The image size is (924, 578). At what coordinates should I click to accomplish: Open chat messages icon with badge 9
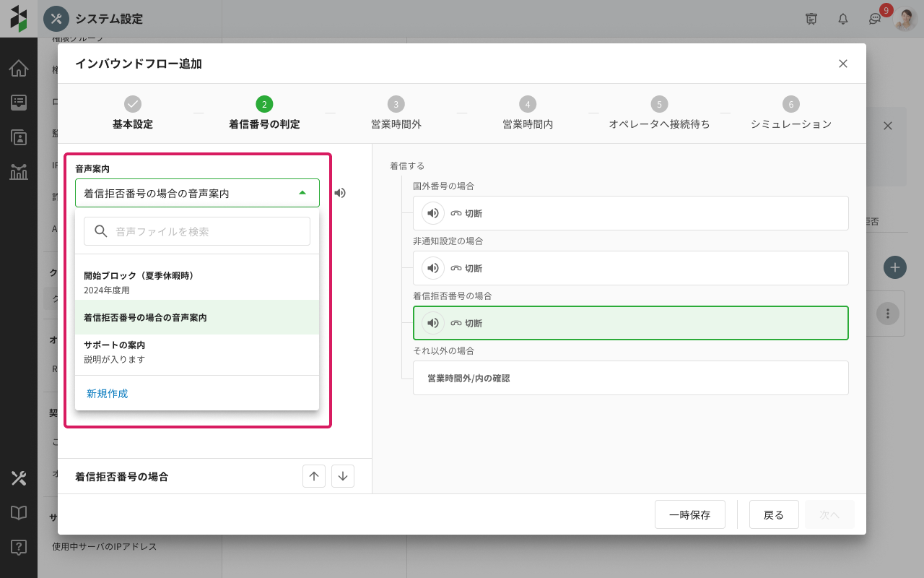pos(875,19)
